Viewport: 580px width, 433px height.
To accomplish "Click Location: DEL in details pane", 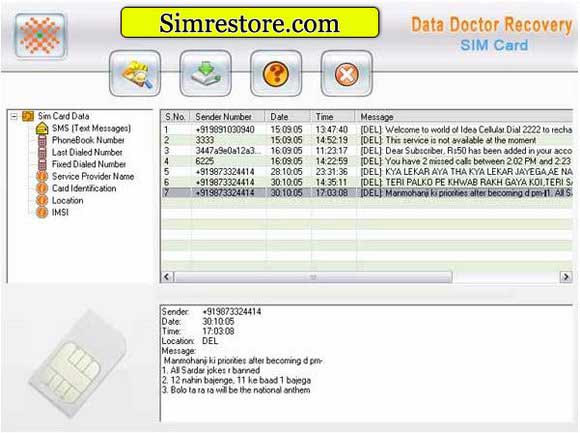I will click(x=190, y=341).
